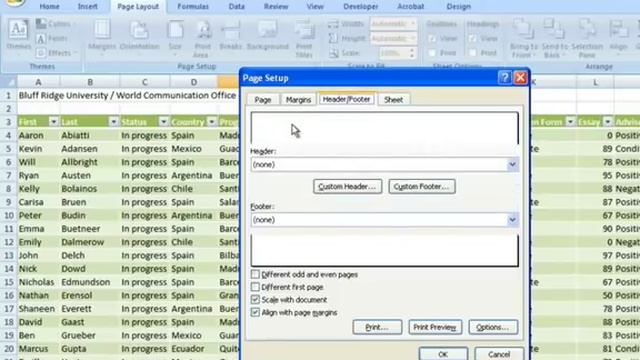Click Send to Back icon
Screen dimensions: 640x360
click(x=554, y=30)
